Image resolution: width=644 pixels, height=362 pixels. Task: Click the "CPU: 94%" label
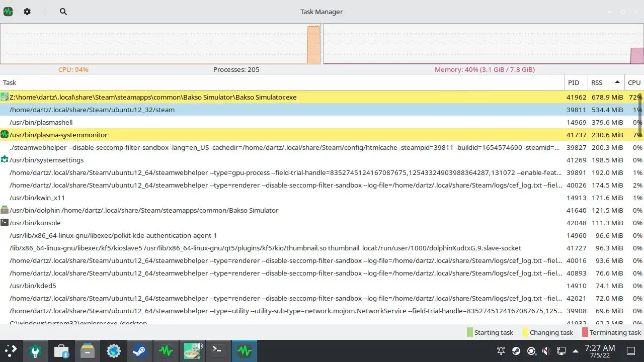pyautogui.click(x=73, y=69)
